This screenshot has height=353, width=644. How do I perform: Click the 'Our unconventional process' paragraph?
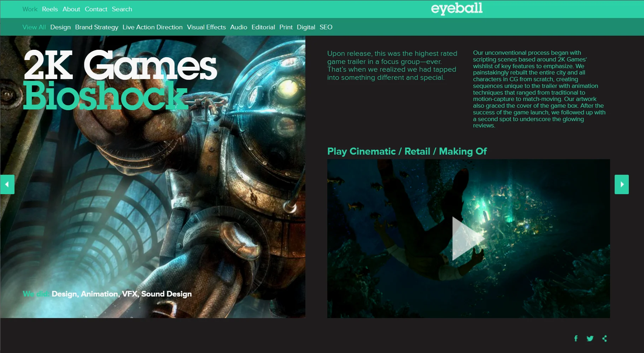539,89
